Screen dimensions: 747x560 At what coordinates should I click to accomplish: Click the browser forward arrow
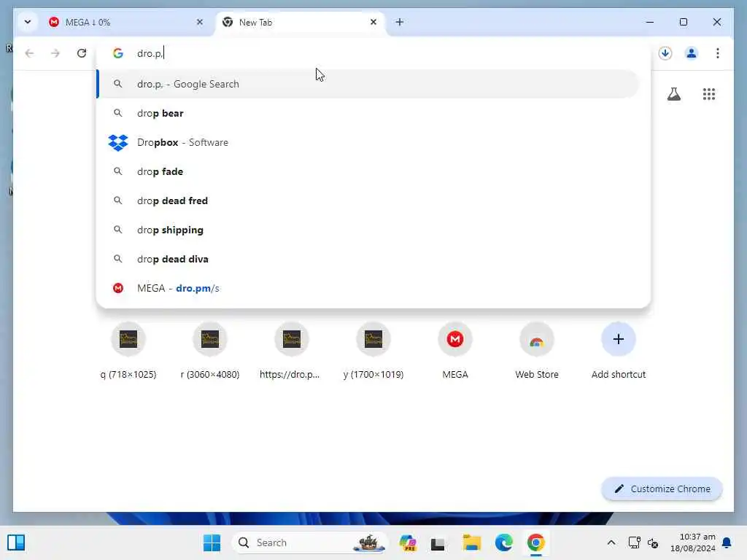click(x=55, y=53)
